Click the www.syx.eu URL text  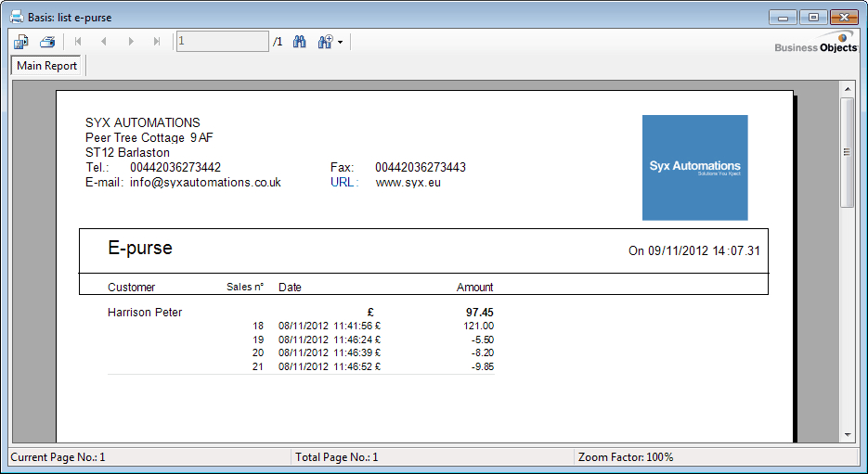click(402, 183)
